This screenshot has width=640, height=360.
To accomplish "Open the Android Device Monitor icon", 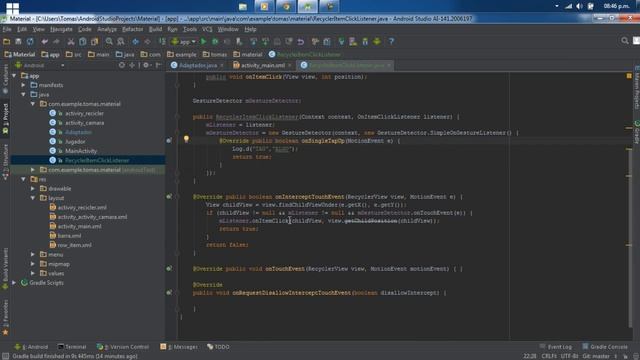I will point(377,42).
